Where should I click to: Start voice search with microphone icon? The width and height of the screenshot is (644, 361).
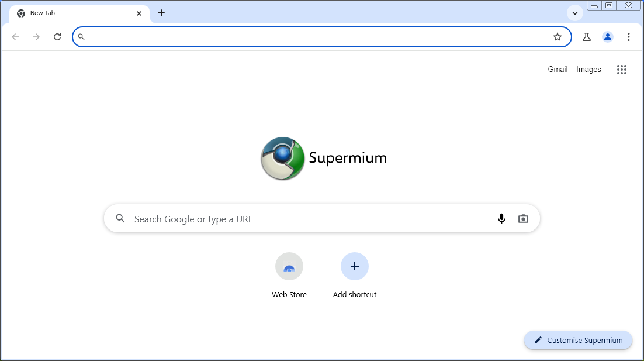point(501,219)
